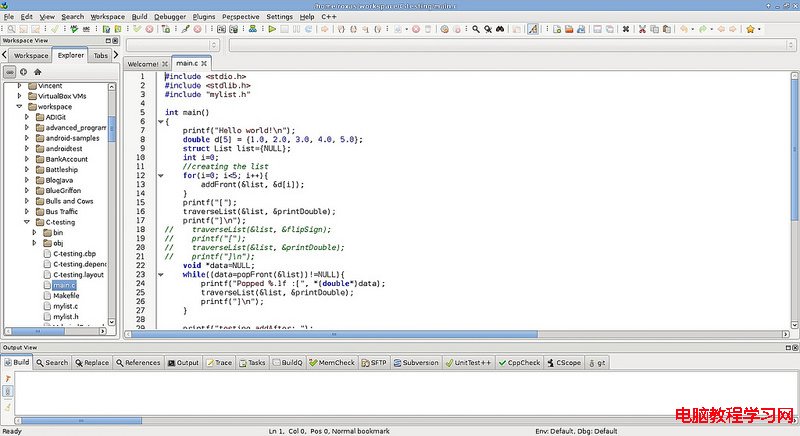Viewport: 800px width, 436px height.
Task: Click the Output View horizontal scrollbar thumb
Action: (x=81, y=421)
